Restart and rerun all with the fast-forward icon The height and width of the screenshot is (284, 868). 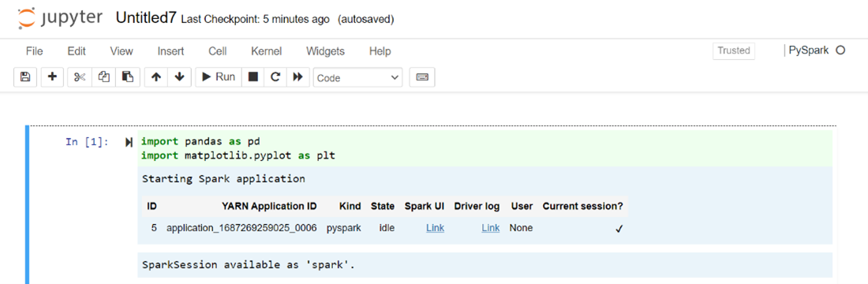pyautogui.click(x=297, y=77)
